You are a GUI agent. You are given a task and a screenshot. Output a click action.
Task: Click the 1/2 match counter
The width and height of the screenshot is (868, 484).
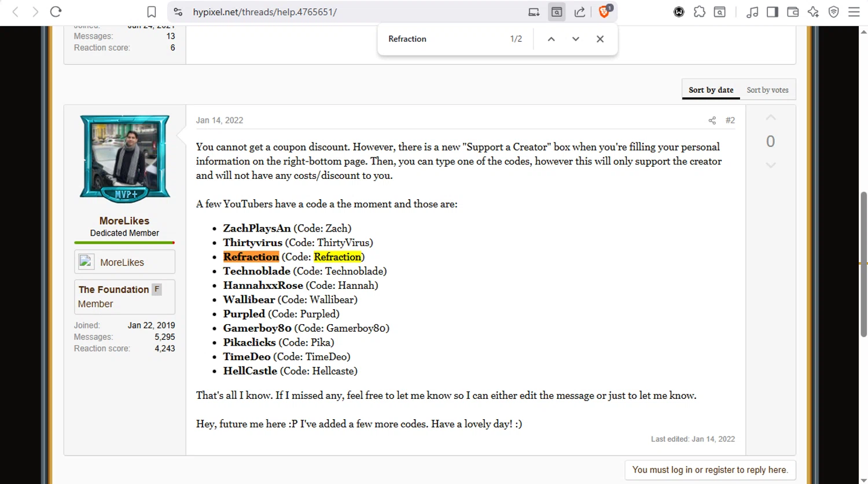516,39
